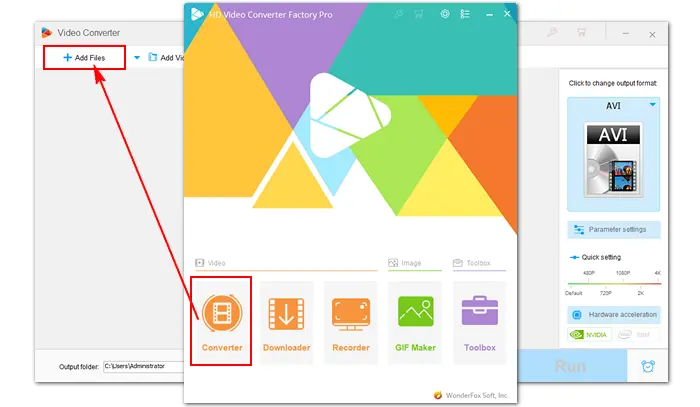Open the Converter module
The width and height of the screenshot is (700, 407).
221,321
